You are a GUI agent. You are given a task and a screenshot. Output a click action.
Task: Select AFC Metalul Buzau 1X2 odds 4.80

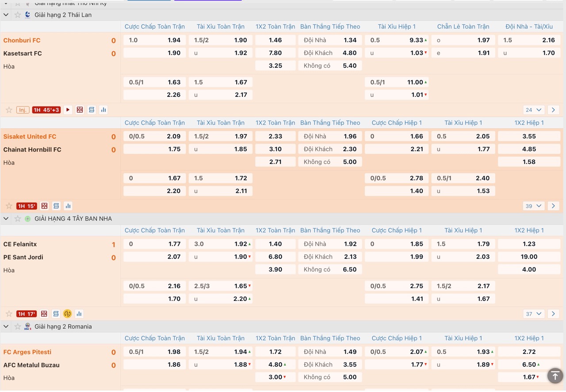pyautogui.click(x=275, y=365)
